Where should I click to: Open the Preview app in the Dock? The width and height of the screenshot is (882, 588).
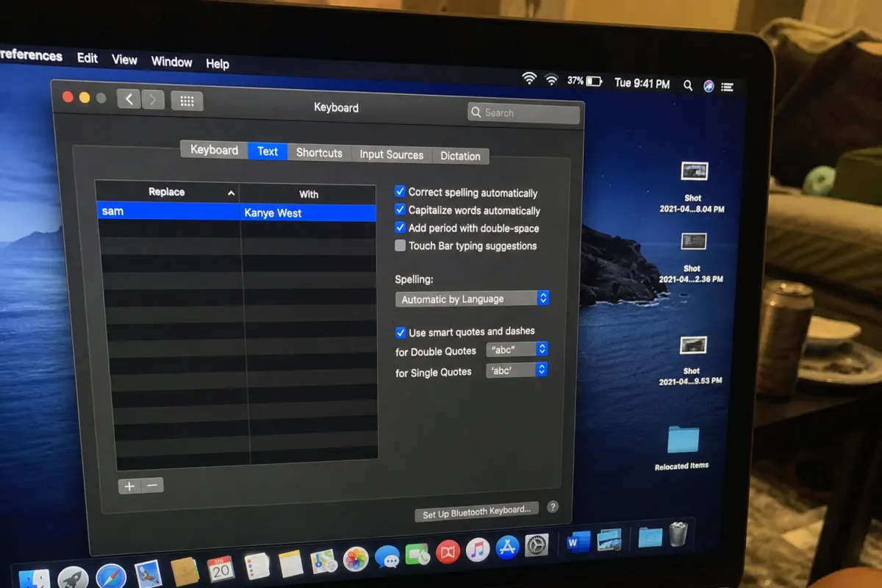tap(609, 540)
